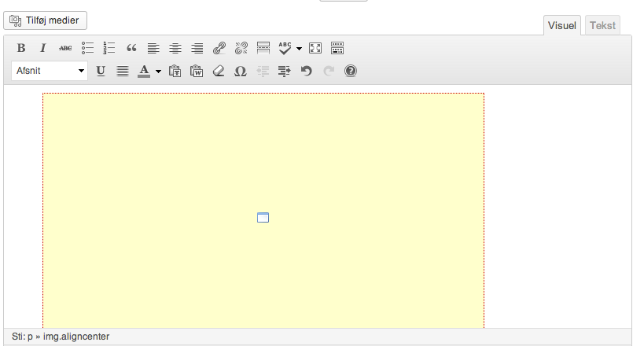Apply blockquote formatting

131,48
